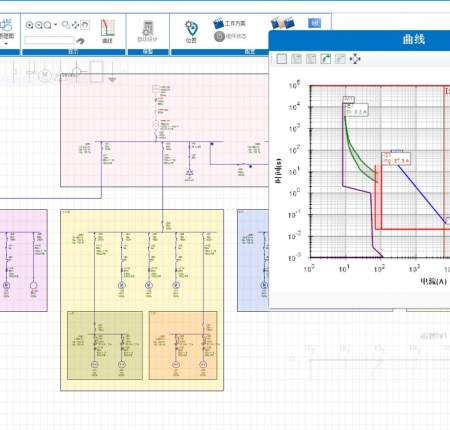Select the zoom-to-area rectangle tool
This screenshot has height=430, width=450.
pyautogui.click(x=66, y=25)
